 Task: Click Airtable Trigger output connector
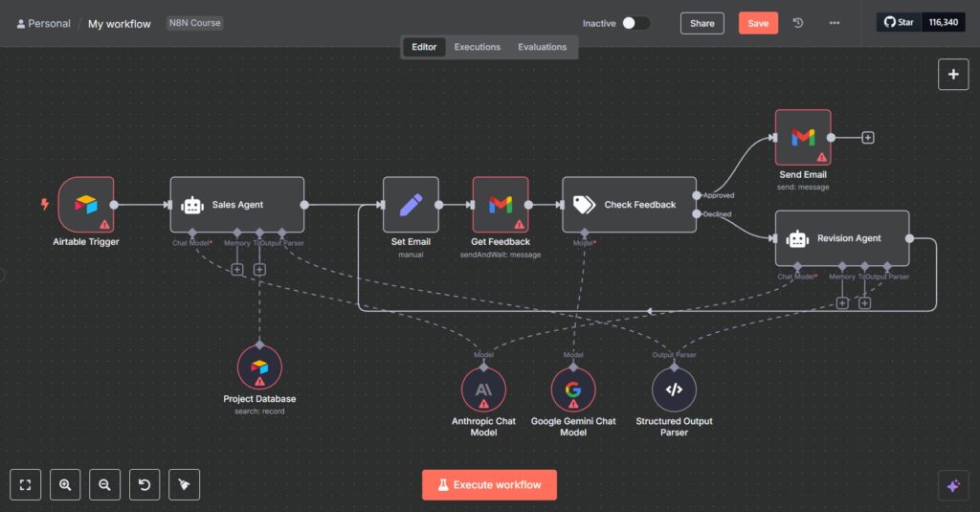pyautogui.click(x=114, y=205)
